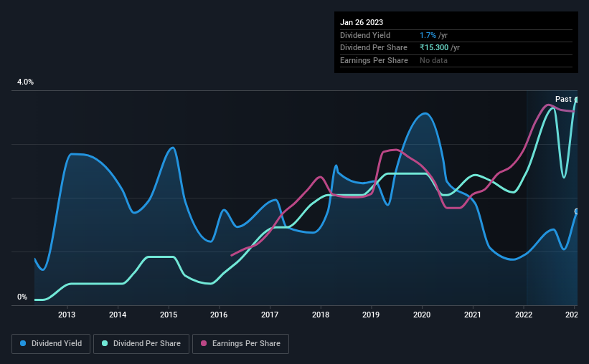This screenshot has height=364, width=589.
Task: Click the tooltip 'Dividend Per Share' row label
Action: pos(373,48)
